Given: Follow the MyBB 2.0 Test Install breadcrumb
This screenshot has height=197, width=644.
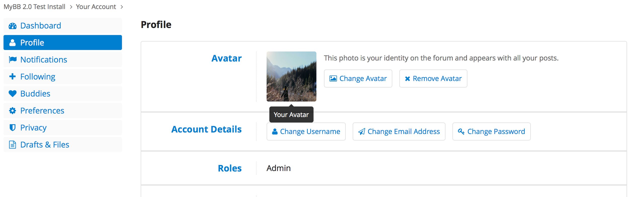Looking at the screenshot, I should pos(34,7).
